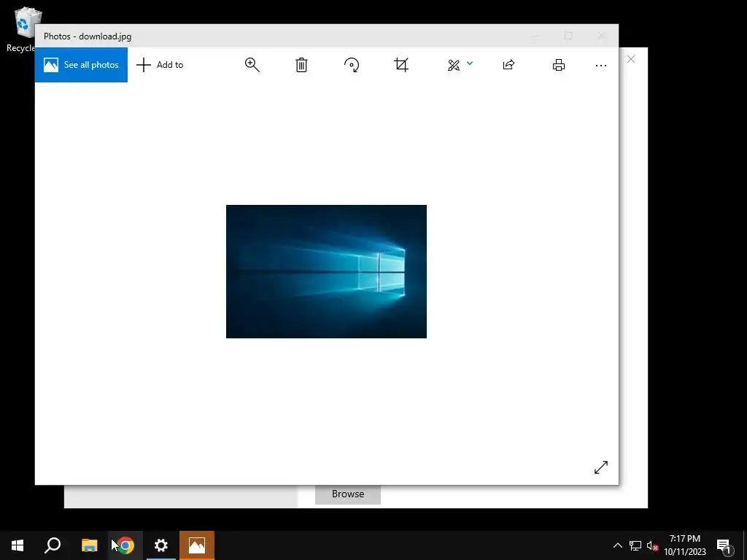Open the network status tray icon

click(635, 545)
